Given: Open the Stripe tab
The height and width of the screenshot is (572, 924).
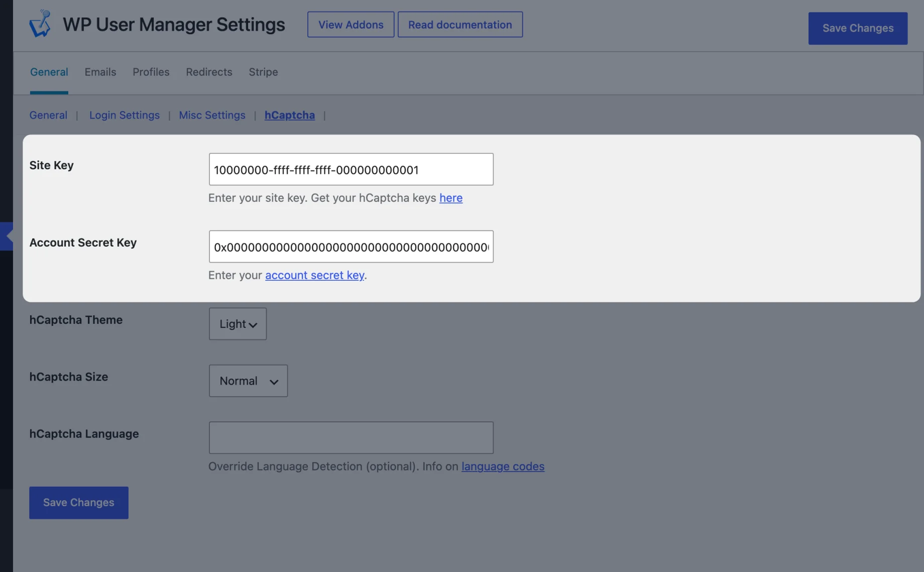Looking at the screenshot, I should click(263, 72).
